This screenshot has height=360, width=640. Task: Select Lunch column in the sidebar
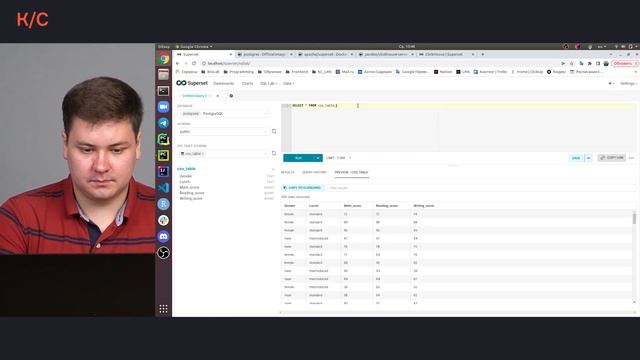coord(185,182)
